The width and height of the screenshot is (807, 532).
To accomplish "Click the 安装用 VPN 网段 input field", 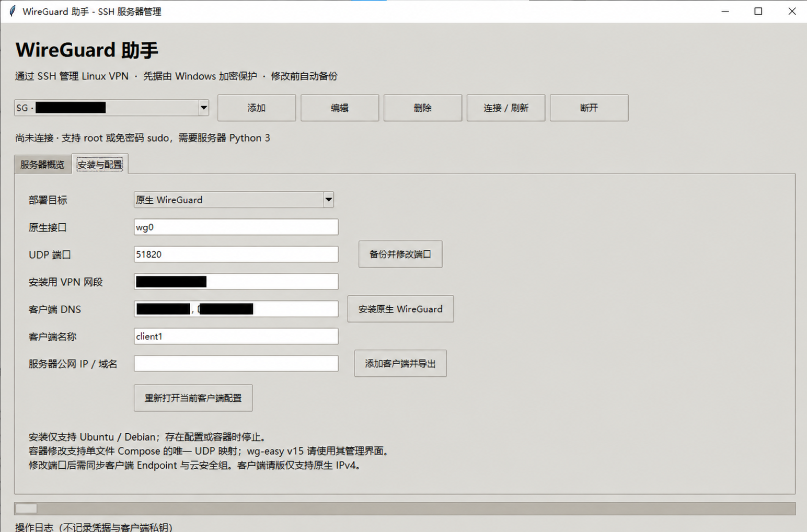I will [236, 282].
